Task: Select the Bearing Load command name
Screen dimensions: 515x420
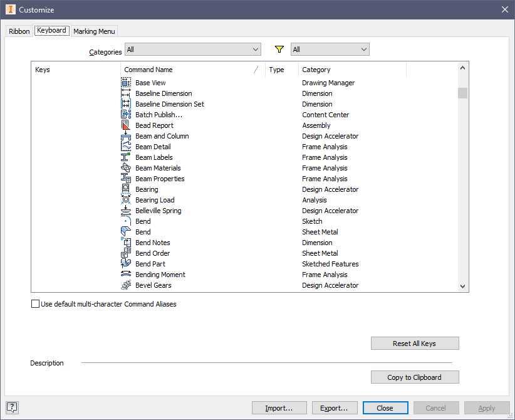Action: click(155, 200)
